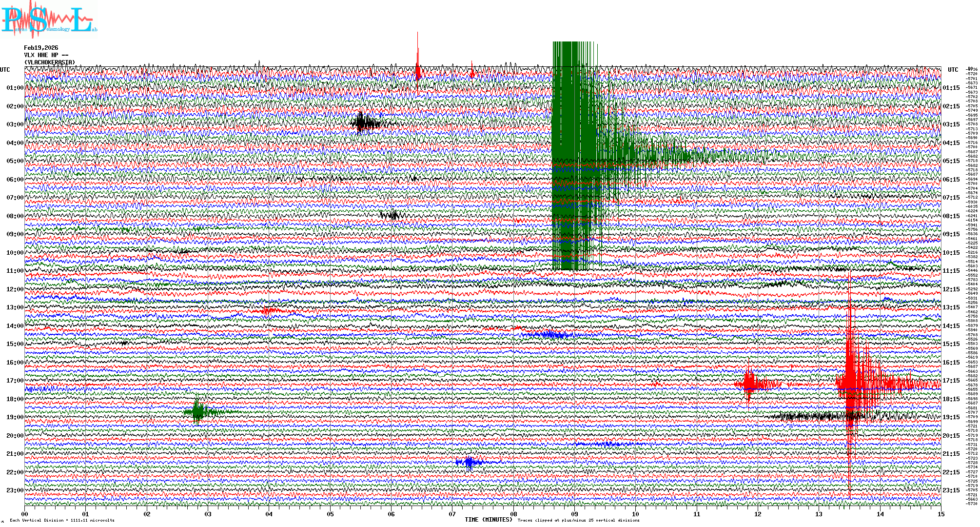Image resolution: width=980 pixels, height=527 pixels.
Task: Click the small red event near minute 12 at 17:00
Action: pyautogui.click(x=749, y=384)
